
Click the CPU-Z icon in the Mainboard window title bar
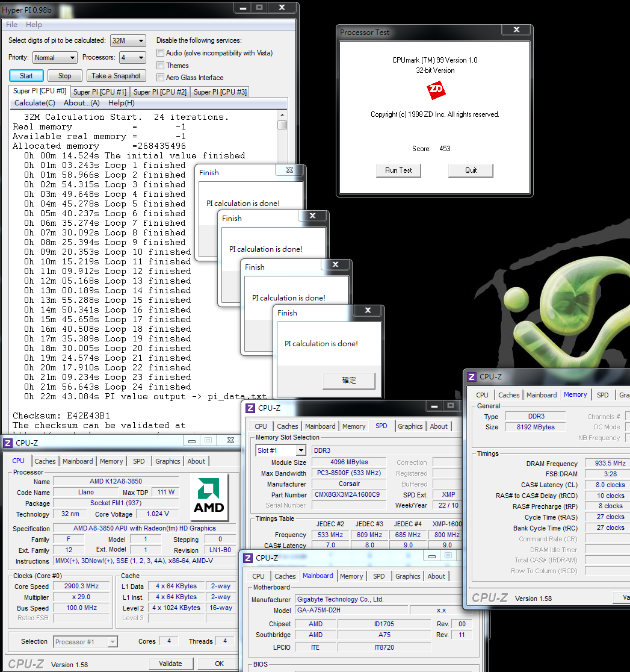pos(247,558)
